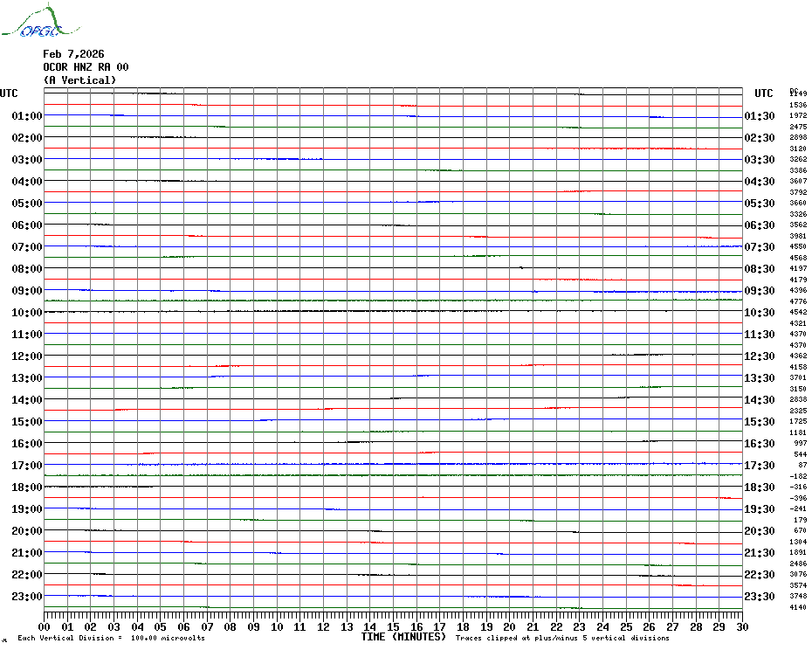812x650 pixels.
Task: Click the DC offset value '1972'
Action: pos(798,115)
